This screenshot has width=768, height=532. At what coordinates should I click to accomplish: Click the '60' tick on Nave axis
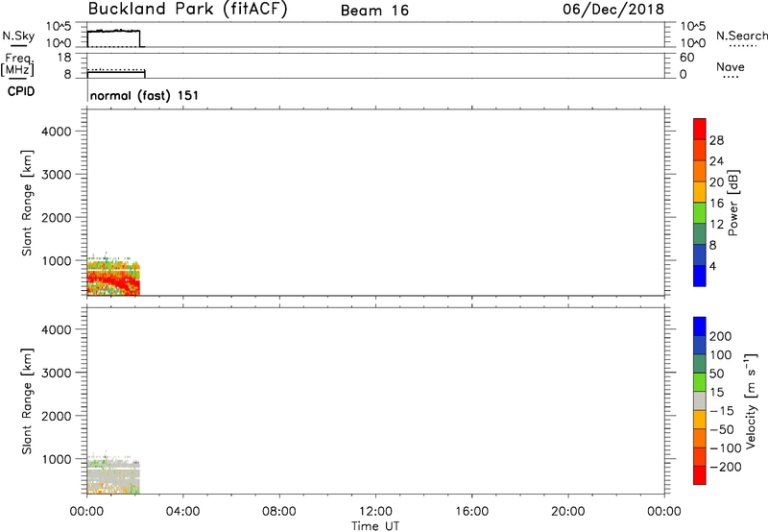[x=686, y=58]
